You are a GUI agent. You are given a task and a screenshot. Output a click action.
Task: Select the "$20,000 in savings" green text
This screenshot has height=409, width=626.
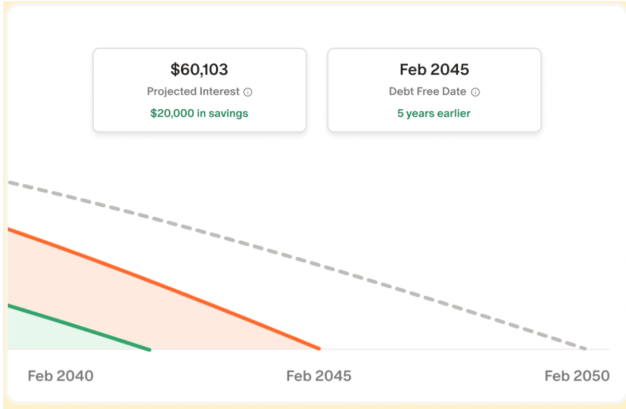[199, 113]
